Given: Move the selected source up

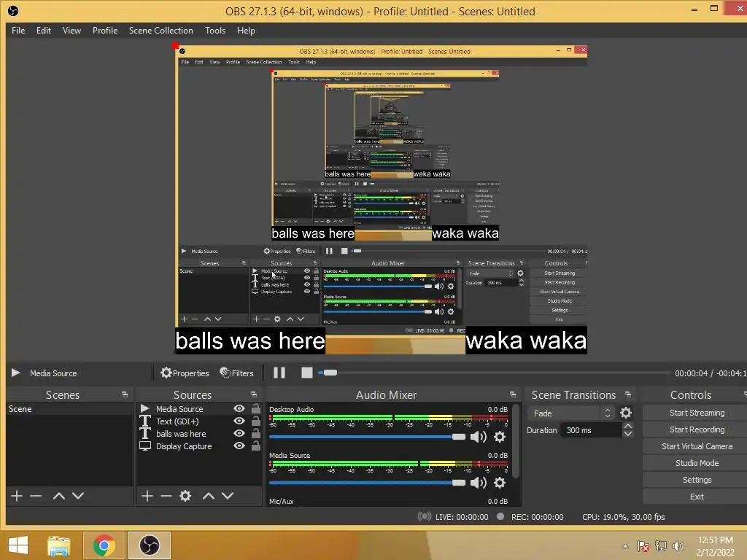Looking at the screenshot, I should pyautogui.click(x=208, y=496).
